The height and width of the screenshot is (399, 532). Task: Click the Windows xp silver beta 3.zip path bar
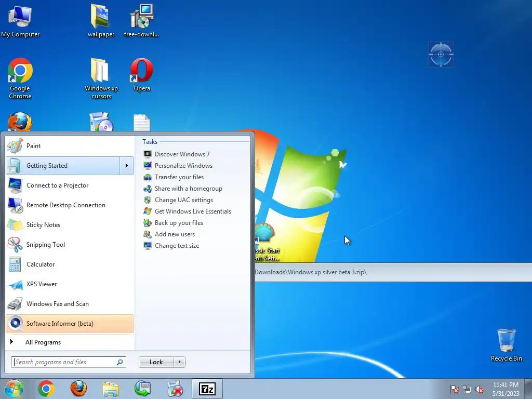coord(393,272)
